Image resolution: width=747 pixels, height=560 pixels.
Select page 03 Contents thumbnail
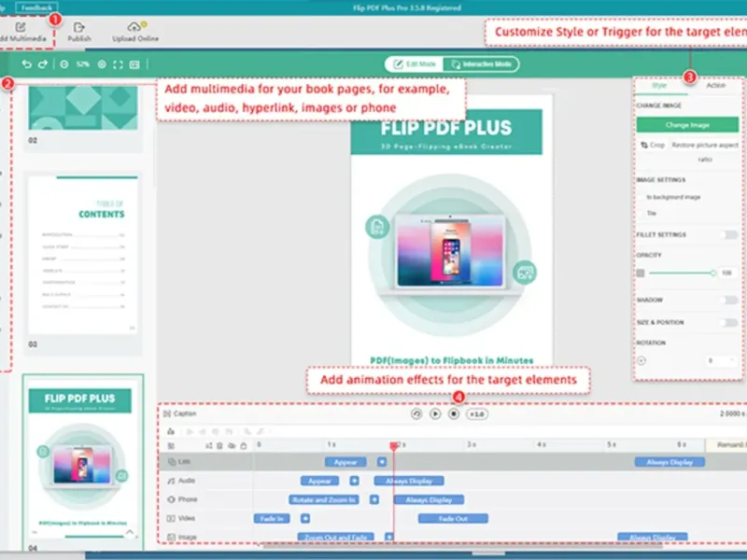coord(83,255)
